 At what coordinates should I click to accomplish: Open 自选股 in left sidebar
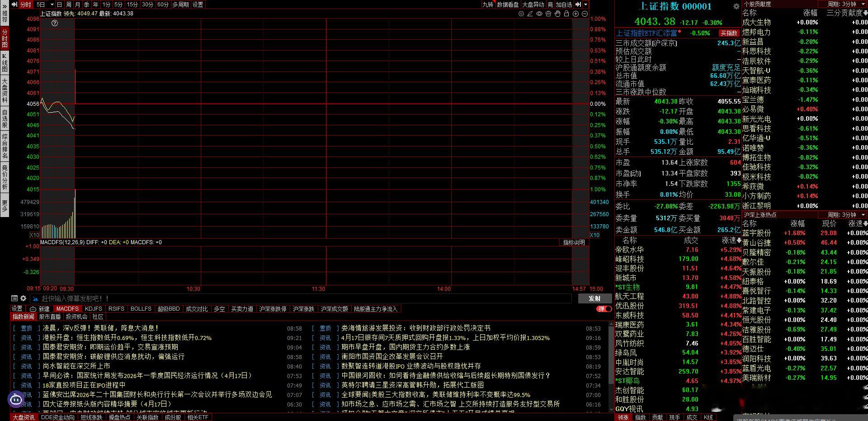tap(5, 118)
